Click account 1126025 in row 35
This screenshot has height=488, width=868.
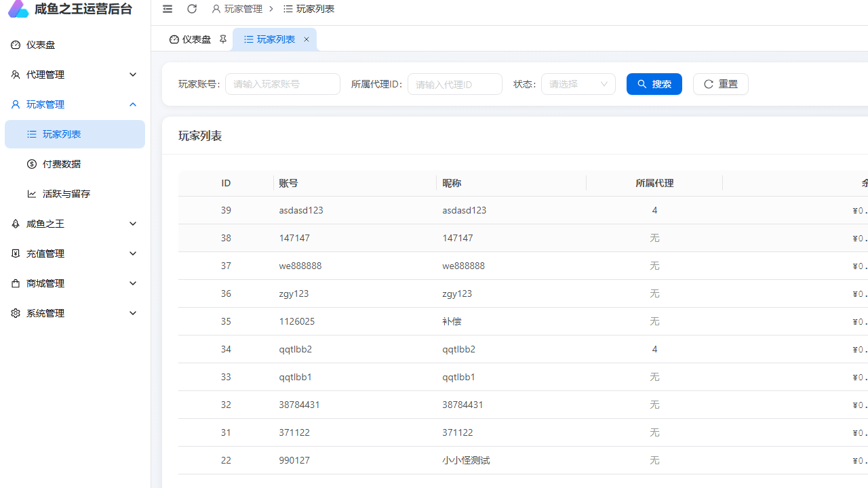pos(297,321)
